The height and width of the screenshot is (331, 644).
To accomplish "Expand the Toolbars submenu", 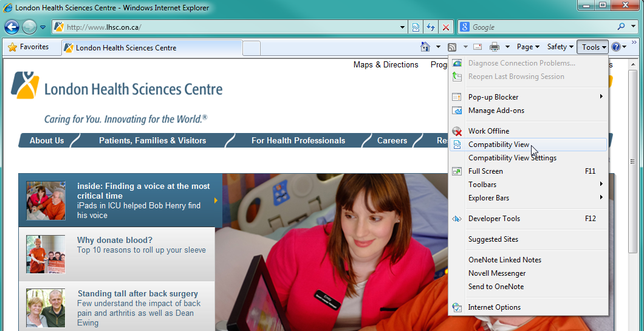I will [x=529, y=185].
